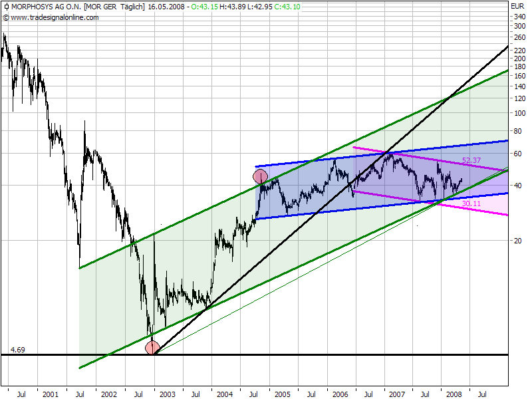Viewport: 532px width, 399px height.
Task: Select the black horizontal 4.69 support line
Action: pos(255,355)
